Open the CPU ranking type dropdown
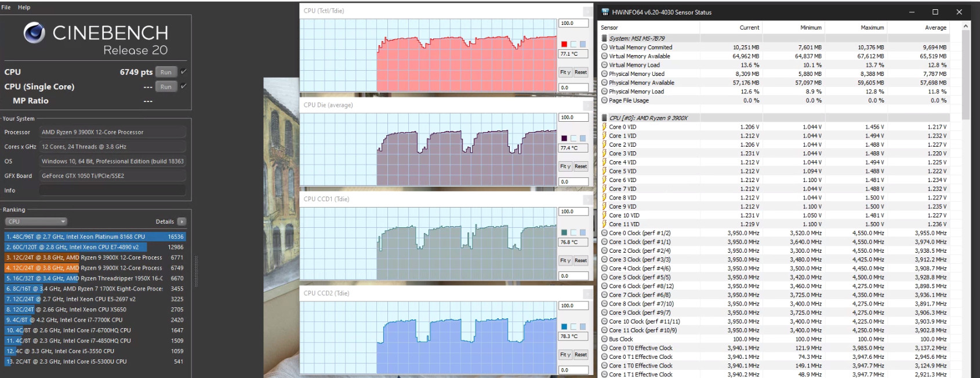Viewport: 980px width, 378px height. 37,221
